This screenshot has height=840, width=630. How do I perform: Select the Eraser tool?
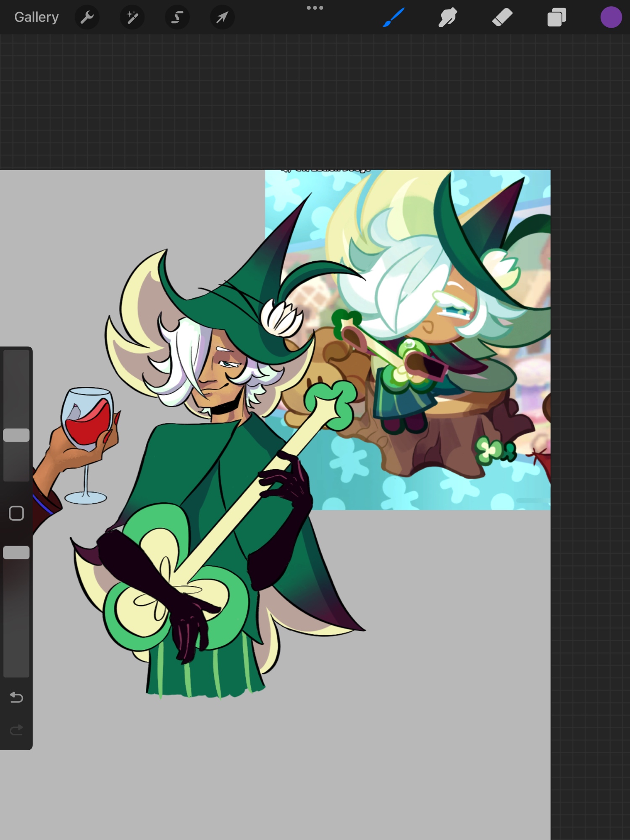[502, 17]
